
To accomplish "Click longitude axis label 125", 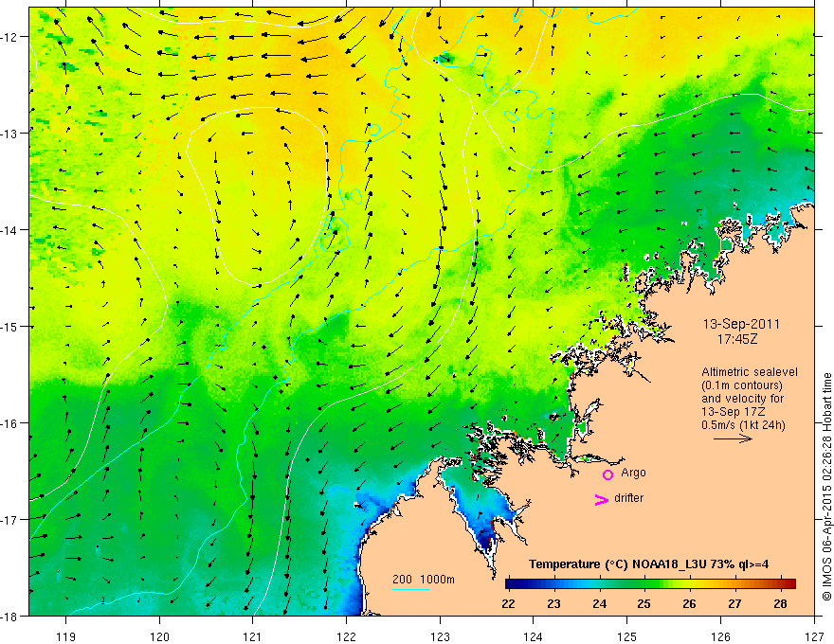I will (x=627, y=636).
